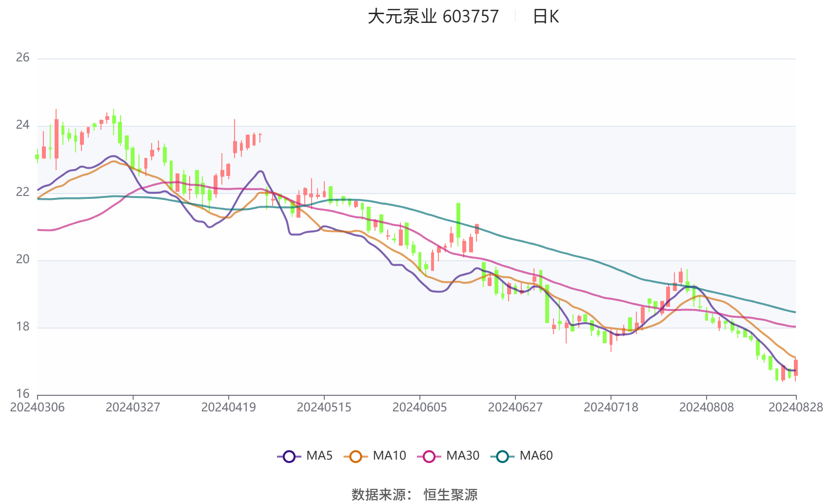The height and width of the screenshot is (504, 829).
Task: Click x-axis date label 20240808
Action: coord(707,407)
